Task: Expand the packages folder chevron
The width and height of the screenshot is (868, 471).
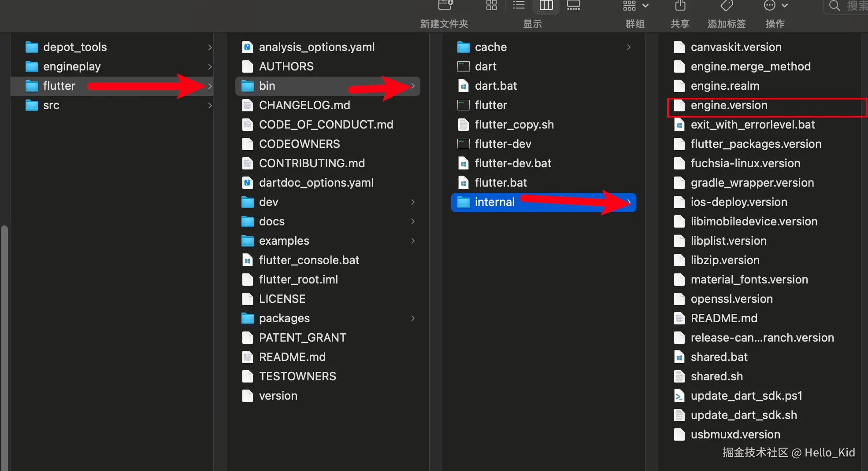Action: pos(413,318)
